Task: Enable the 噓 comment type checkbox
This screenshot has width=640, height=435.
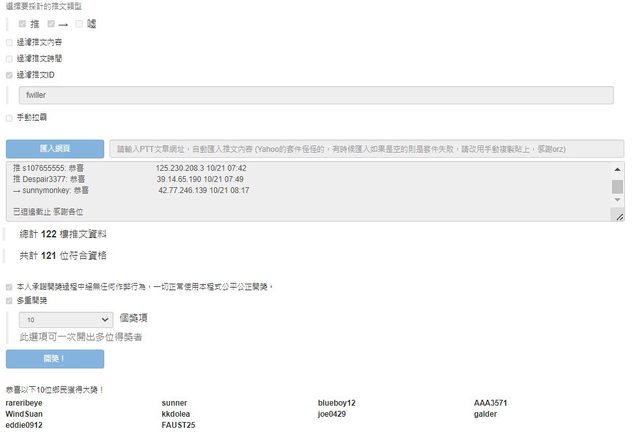Action: tap(79, 24)
